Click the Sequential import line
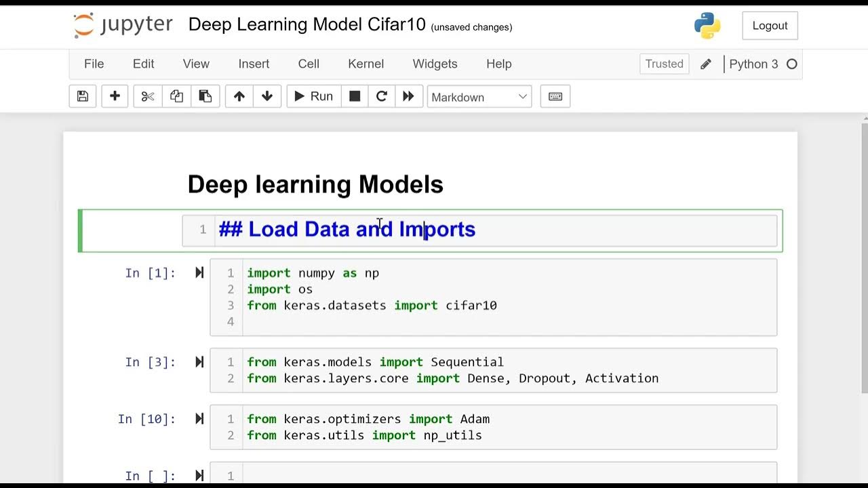The image size is (868, 488). coord(375,362)
